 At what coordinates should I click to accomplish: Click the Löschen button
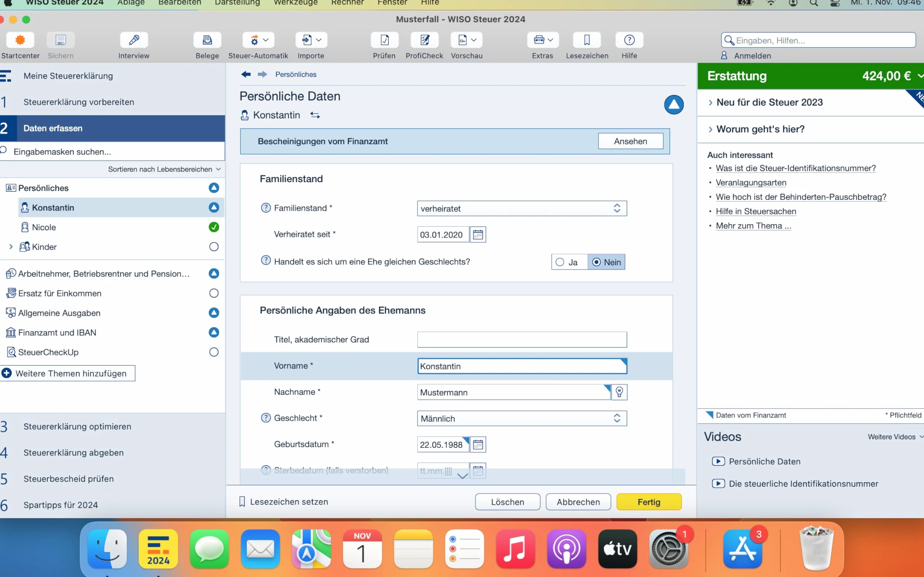(508, 502)
